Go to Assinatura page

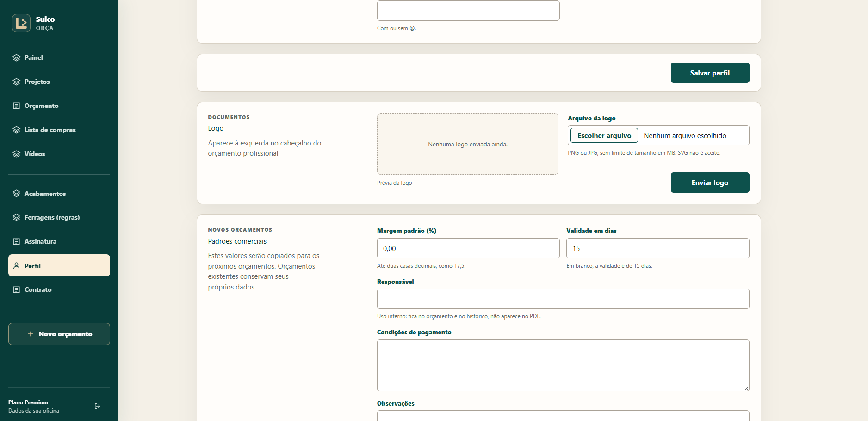point(59,241)
